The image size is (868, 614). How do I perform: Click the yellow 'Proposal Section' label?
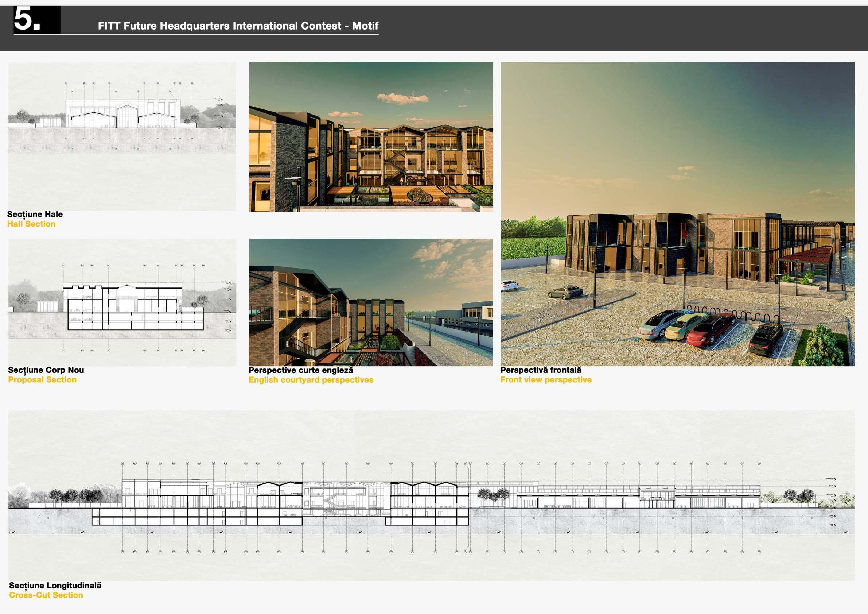click(x=42, y=380)
